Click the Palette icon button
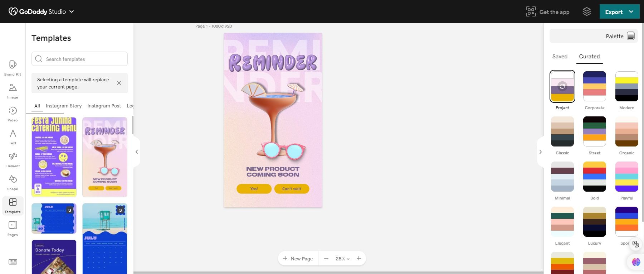Image resolution: width=644 pixels, height=274 pixels. point(631,36)
